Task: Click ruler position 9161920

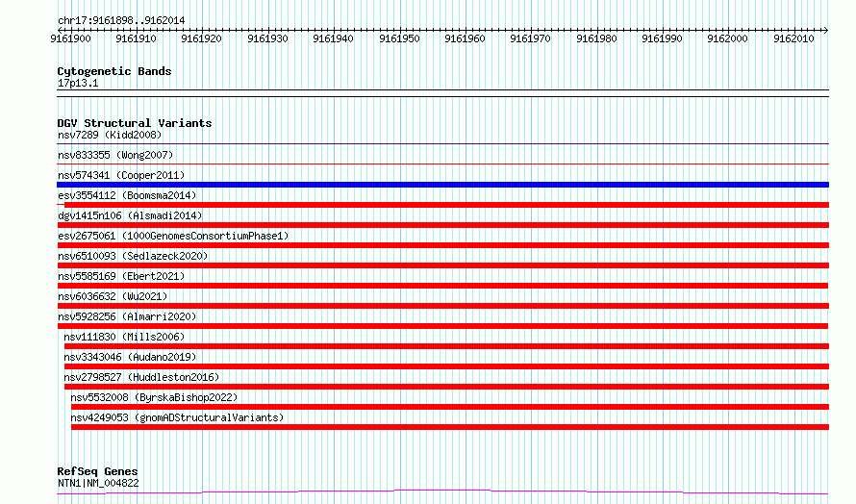Action: pyautogui.click(x=201, y=38)
